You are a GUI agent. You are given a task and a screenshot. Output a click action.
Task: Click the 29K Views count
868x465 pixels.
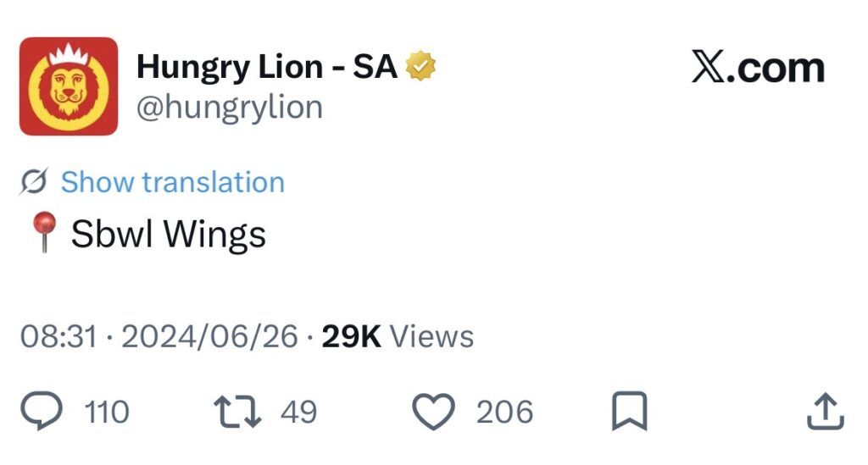click(x=398, y=336)
